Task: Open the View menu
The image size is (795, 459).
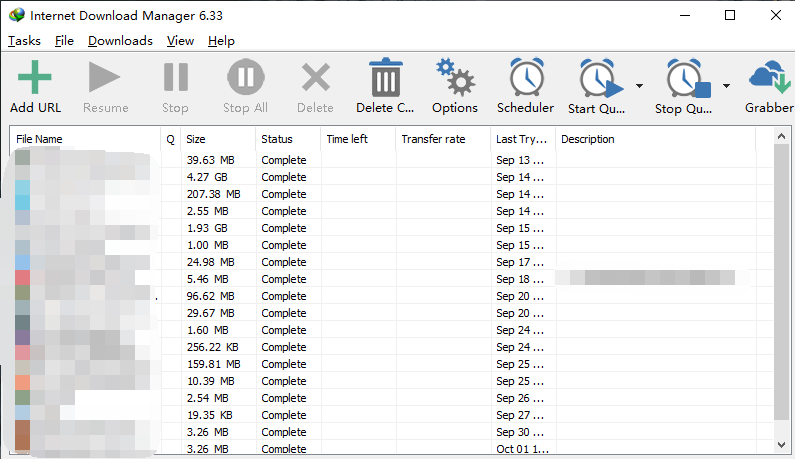Action: (180, 41)
